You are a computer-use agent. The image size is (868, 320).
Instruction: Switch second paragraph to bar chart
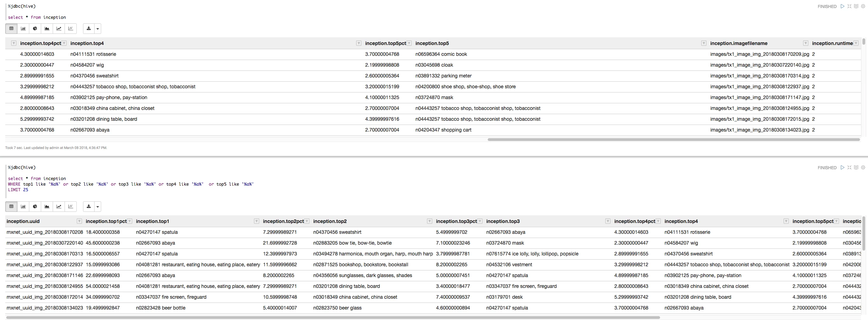[x=23, y=207]
